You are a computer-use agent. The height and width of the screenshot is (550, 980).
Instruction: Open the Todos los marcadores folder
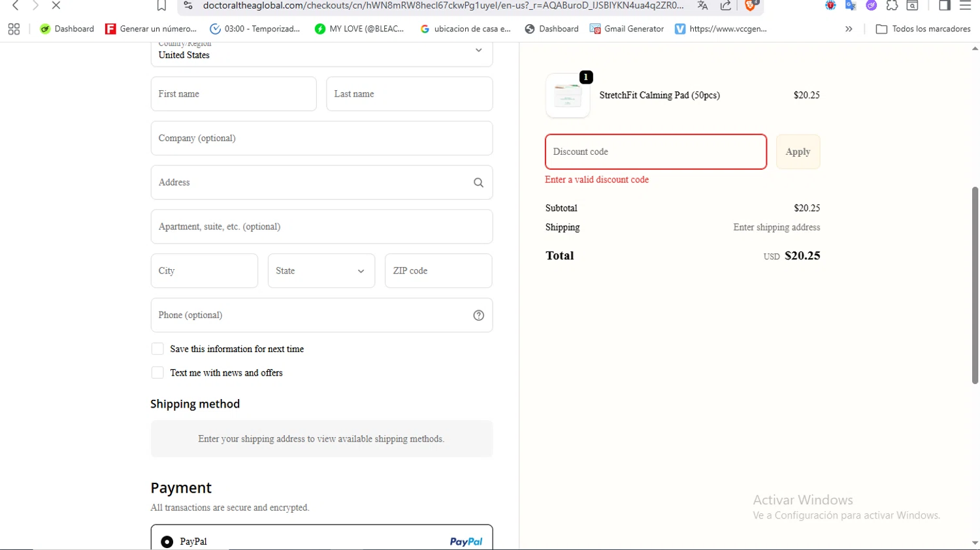[x=923, y=29]
